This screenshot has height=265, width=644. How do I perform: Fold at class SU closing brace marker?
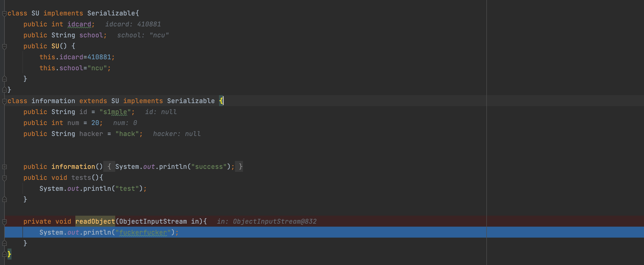click(x=4, y=90)
